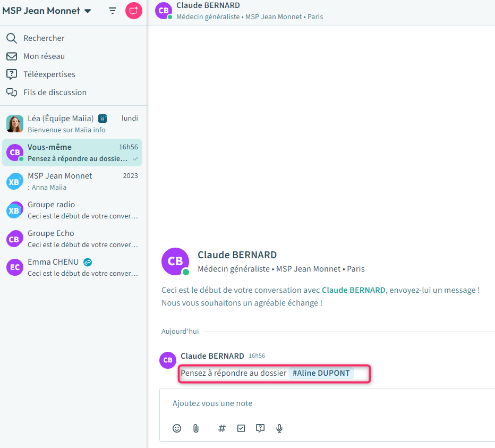Open the emoji picker in message toolbar
The width and height of the screenshot is (495, 448).
tap(177, 428)
